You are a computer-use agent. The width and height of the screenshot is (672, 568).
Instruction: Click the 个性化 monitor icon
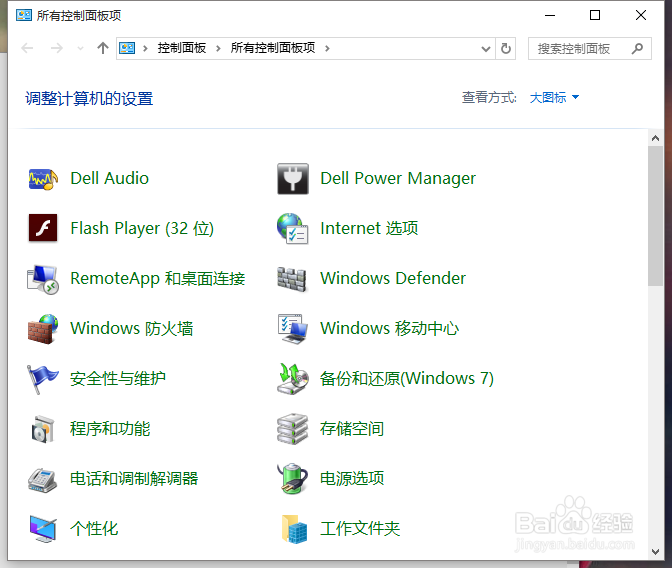(43, 529)
